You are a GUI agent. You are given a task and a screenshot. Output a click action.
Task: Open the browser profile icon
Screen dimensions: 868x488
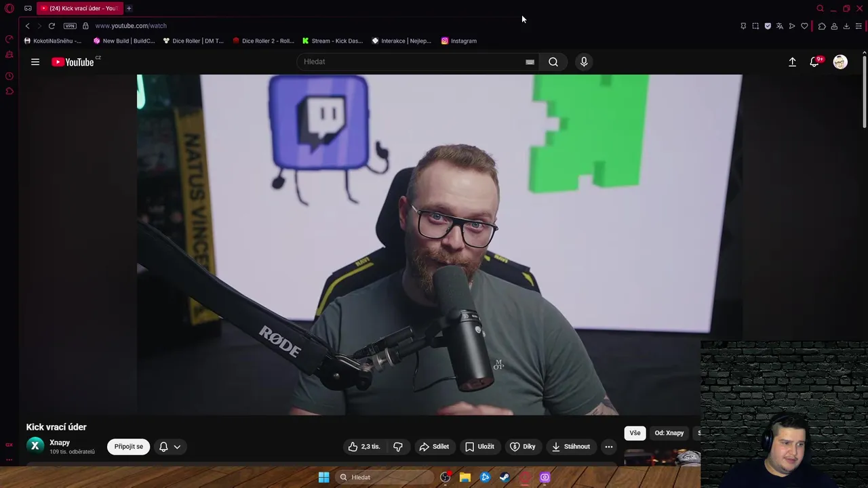point(834,26)
